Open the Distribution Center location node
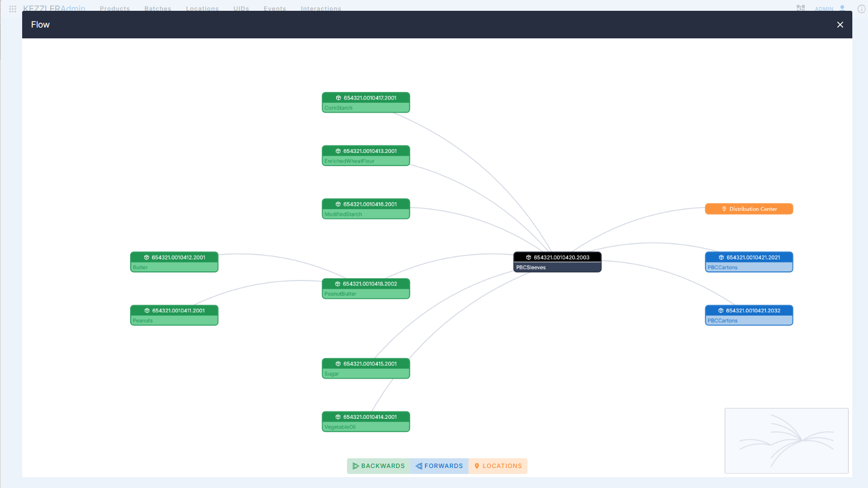The height and width of the screenshot is (488, 868). click(x=749, y=209)
